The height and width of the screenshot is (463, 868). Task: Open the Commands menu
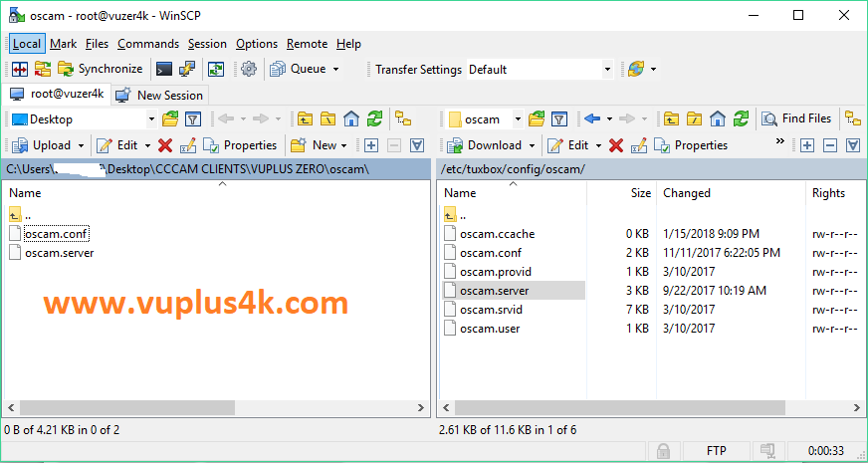[x=148, y=44]
